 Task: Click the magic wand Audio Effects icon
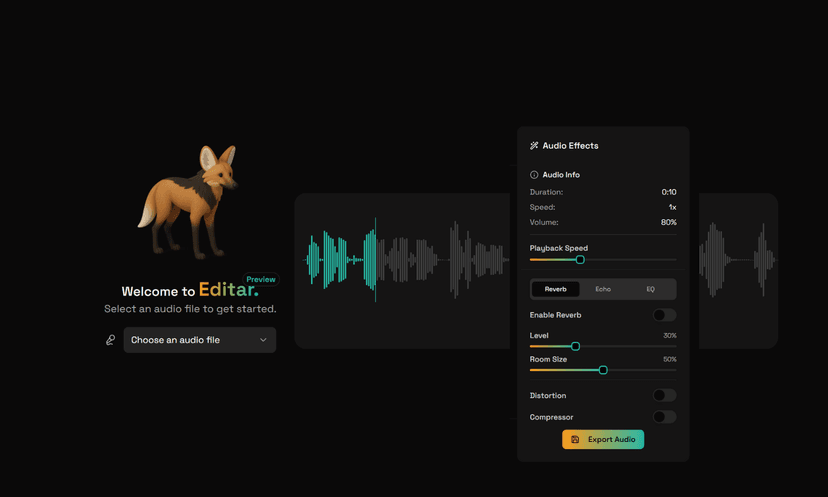tap(534, 146)
